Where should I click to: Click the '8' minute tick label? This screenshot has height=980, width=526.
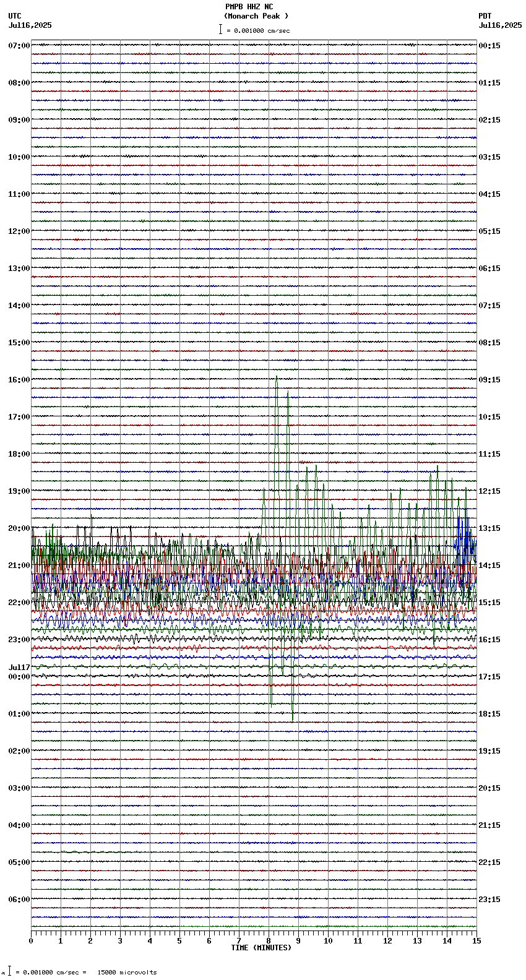click(x=269, y=941)
